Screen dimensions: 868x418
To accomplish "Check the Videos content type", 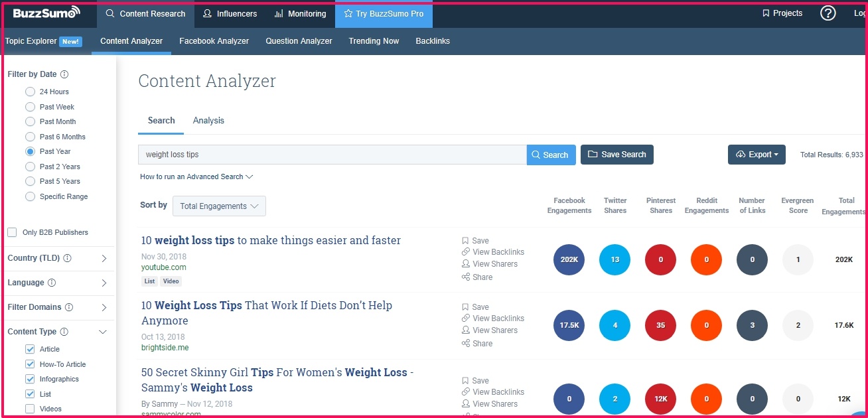I will 30,409.
